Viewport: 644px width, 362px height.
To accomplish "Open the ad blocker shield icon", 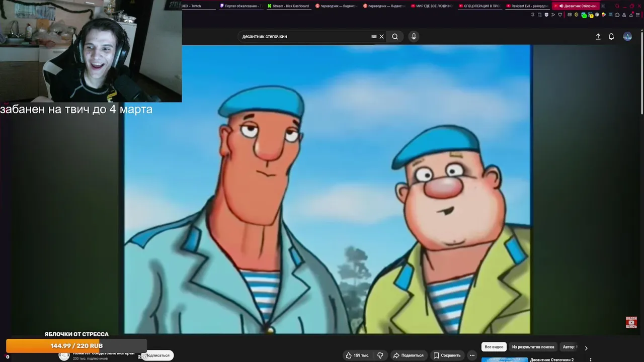I will [x=546, y=15].
